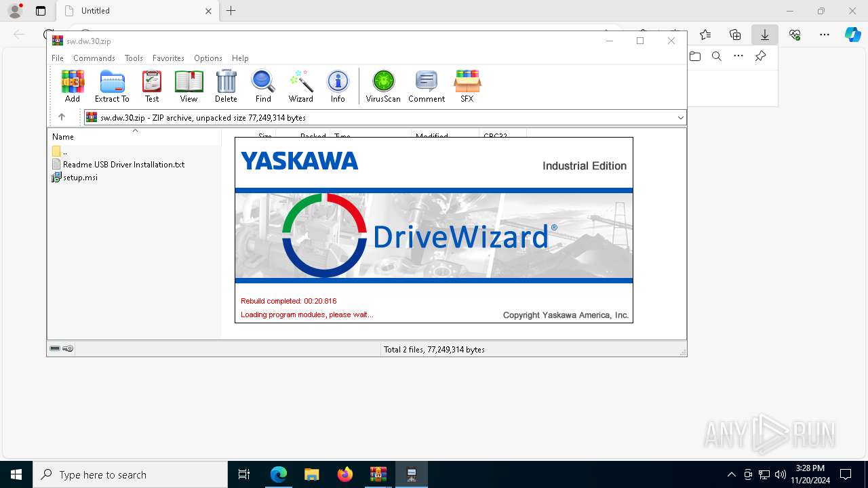Open the View toolbar icon
The width and height of the screenshot is (868, 488).
[189, 86]
